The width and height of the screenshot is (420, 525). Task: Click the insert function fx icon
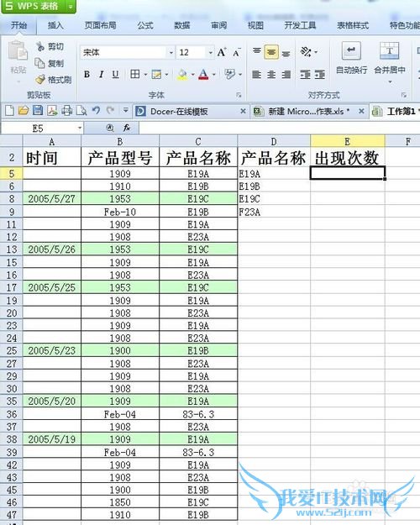click(x=127, y=129)
